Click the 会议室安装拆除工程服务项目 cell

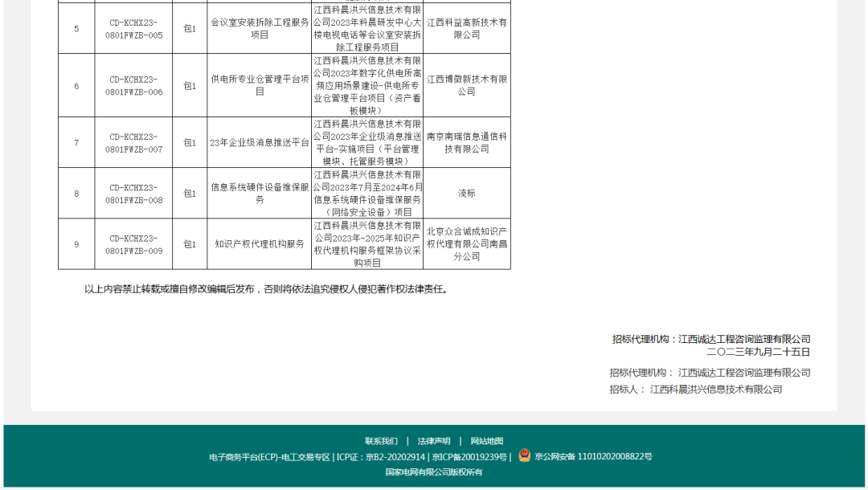pyautogui.click(x=260, y=29)
